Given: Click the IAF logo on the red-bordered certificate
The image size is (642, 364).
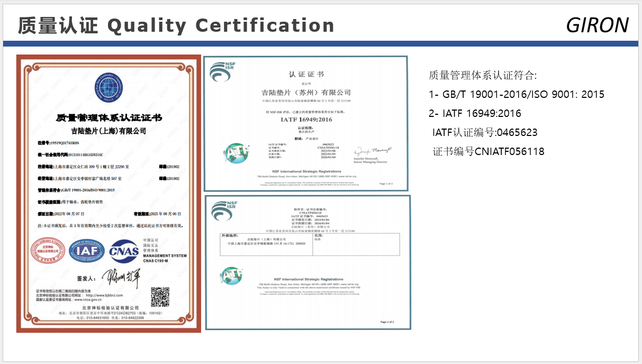Looking at the screenshot, I should click(87, 250).
